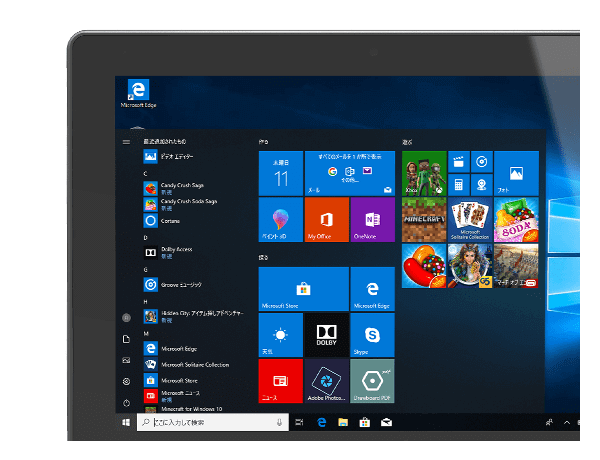Open Power options in Start sidebar
This screenshot has width=600, height=460.
tap(126, 403)
